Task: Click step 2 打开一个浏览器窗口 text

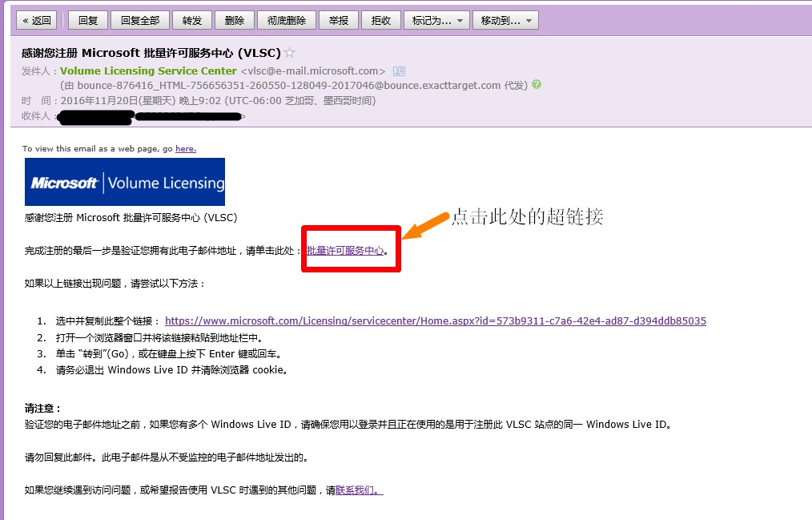Action: 159,337
